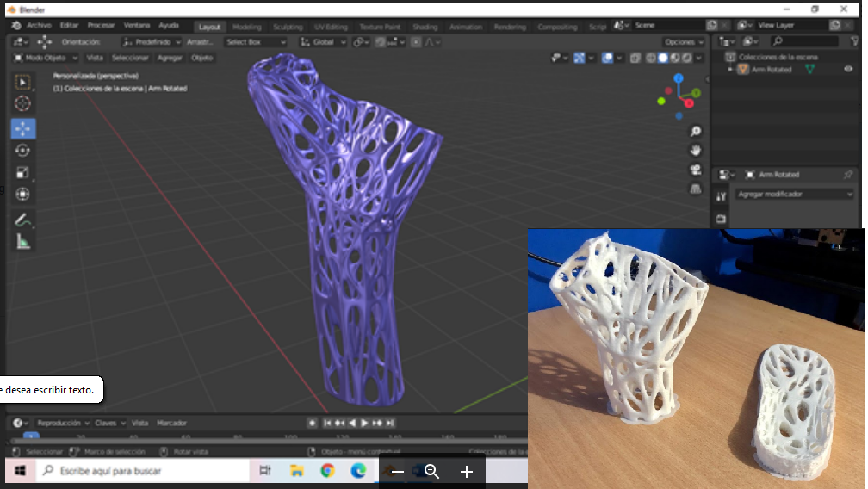Select the Measure tool
Image resolution: width=868 pixels, height=489 pixels.
click(x=22, y=242)
